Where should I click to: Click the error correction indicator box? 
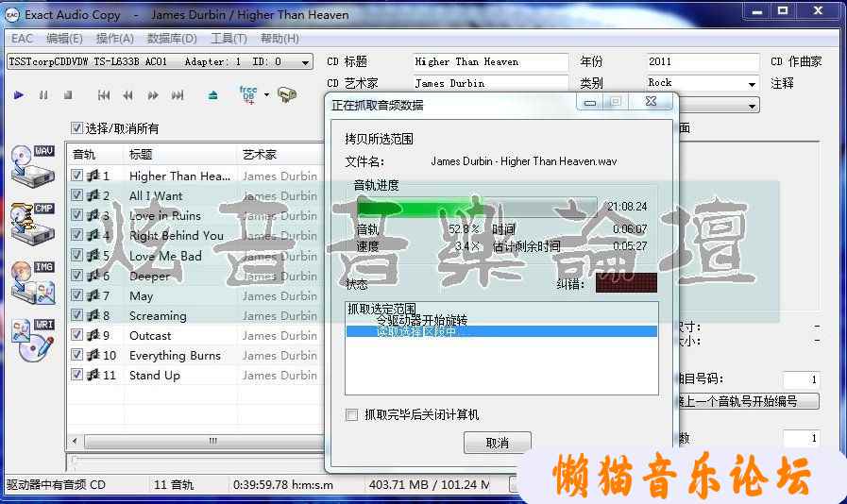point(626,282)
